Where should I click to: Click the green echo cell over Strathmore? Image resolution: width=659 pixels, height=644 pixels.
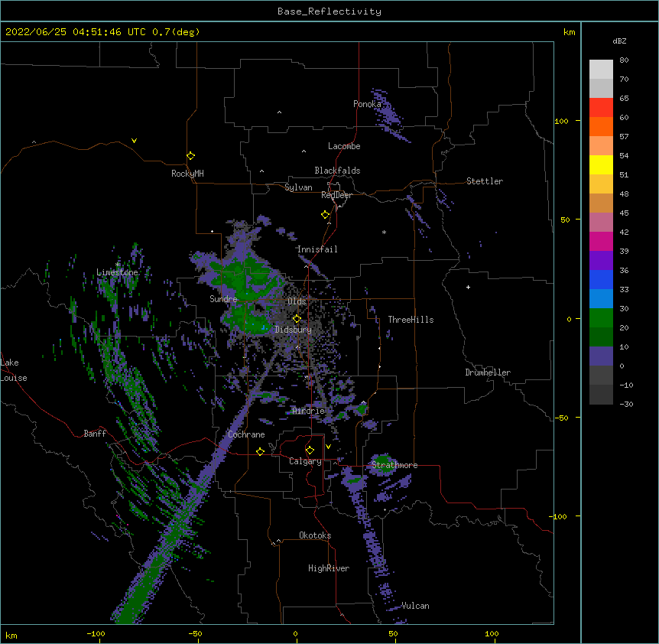point(383,463)
